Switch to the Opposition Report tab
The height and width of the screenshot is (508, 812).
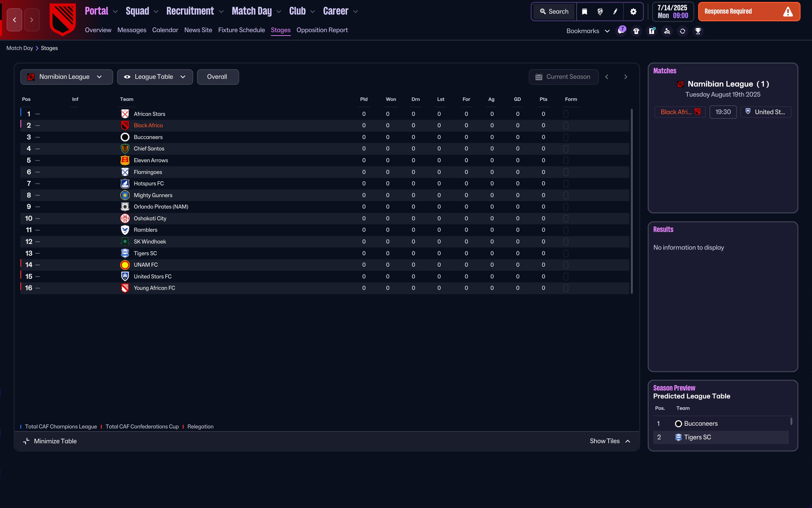pos(322,30)
